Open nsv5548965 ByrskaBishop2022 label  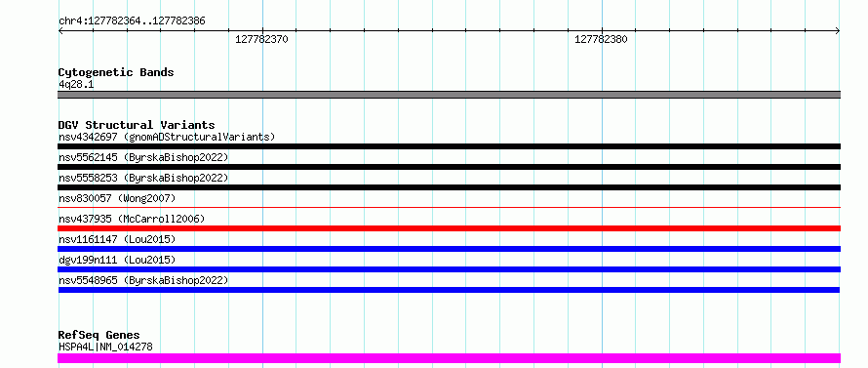[x=143, y=280]
